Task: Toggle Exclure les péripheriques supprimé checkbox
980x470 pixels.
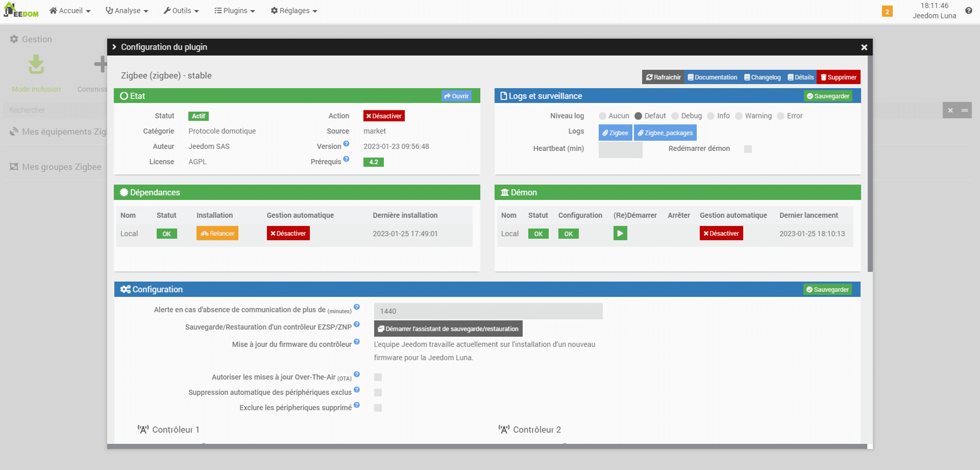Action: (378, 408)
